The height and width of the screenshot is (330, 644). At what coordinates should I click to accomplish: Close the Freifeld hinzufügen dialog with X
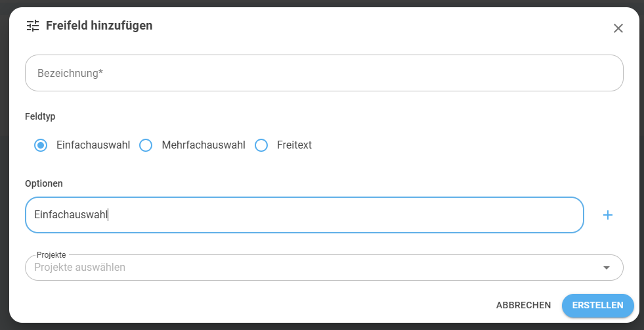tap(618, 28)
